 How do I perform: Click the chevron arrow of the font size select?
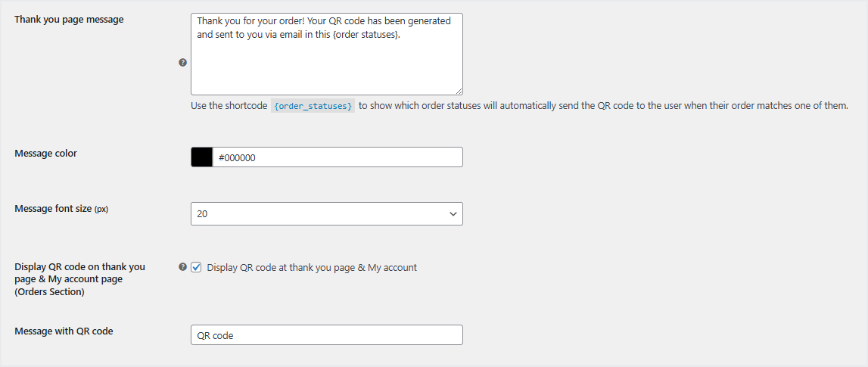[x=453, y=214]
